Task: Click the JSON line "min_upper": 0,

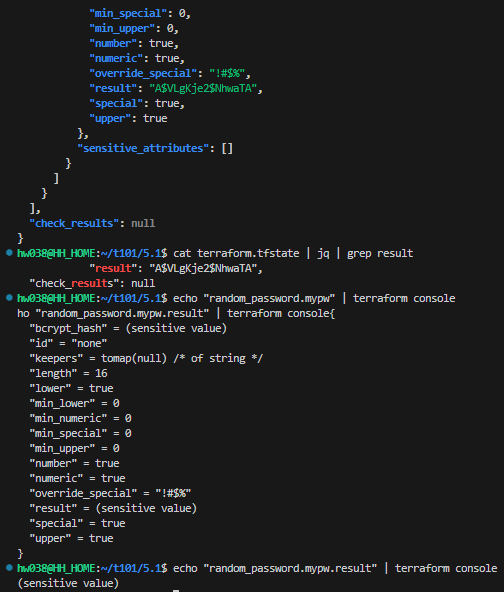Action: (134, 29)
